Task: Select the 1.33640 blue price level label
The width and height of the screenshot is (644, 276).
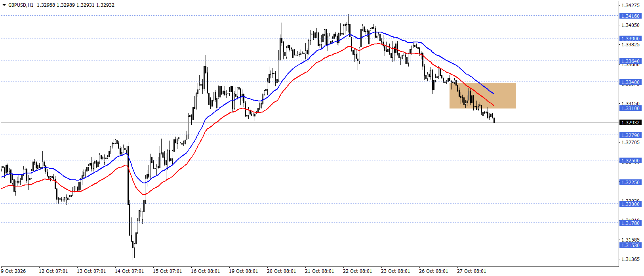Action: (x=630, y=61)
